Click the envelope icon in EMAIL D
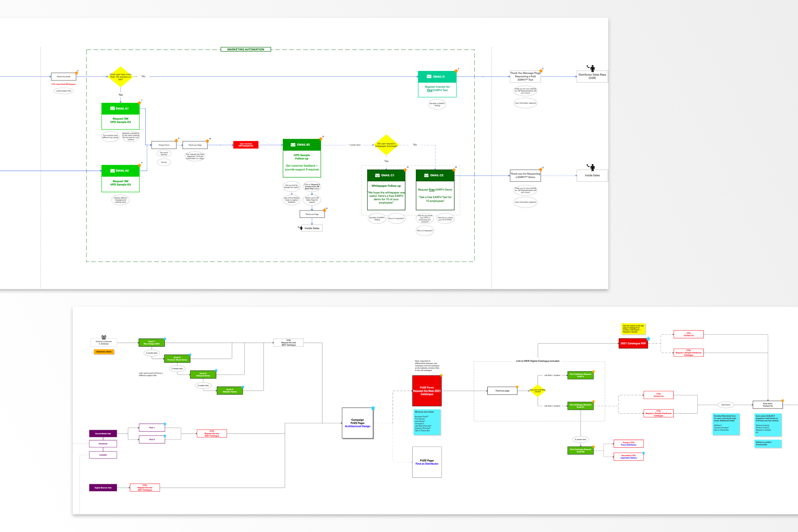 click(429, 76)
